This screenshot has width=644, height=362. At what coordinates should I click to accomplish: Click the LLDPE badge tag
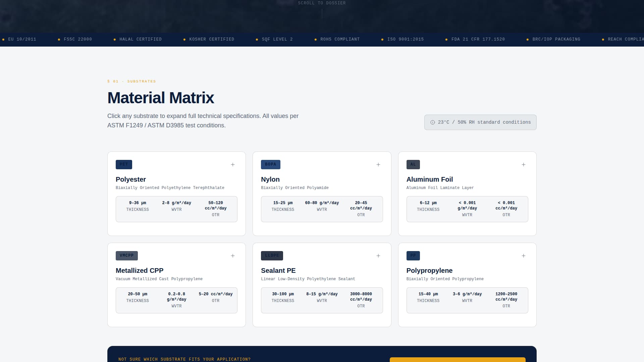pos(272,256)
